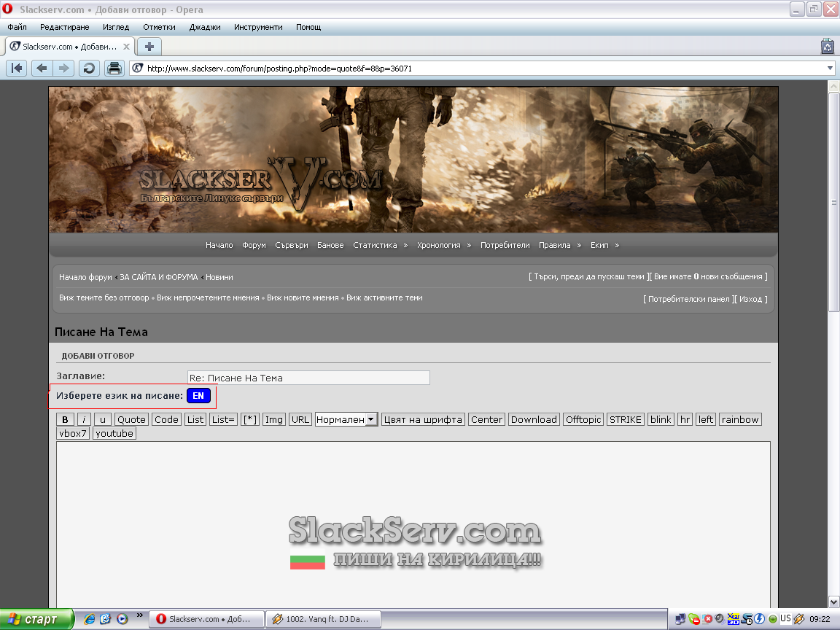
Task: Click the Цвят на шрифта button
Action: click(423, 419)
